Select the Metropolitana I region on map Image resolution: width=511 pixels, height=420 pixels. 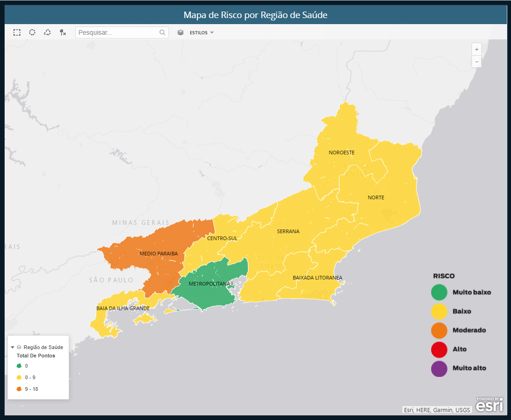click(x=211, y=283)
